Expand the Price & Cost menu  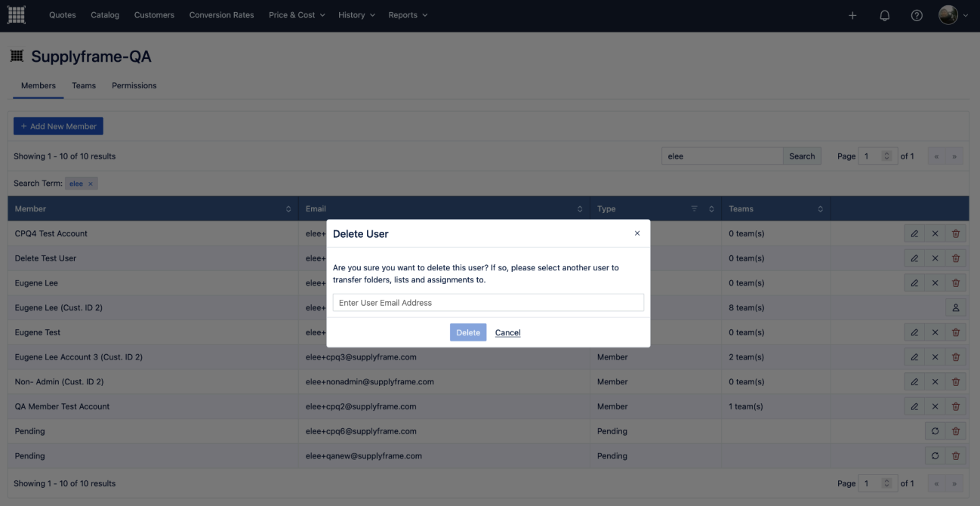point(297,15)
